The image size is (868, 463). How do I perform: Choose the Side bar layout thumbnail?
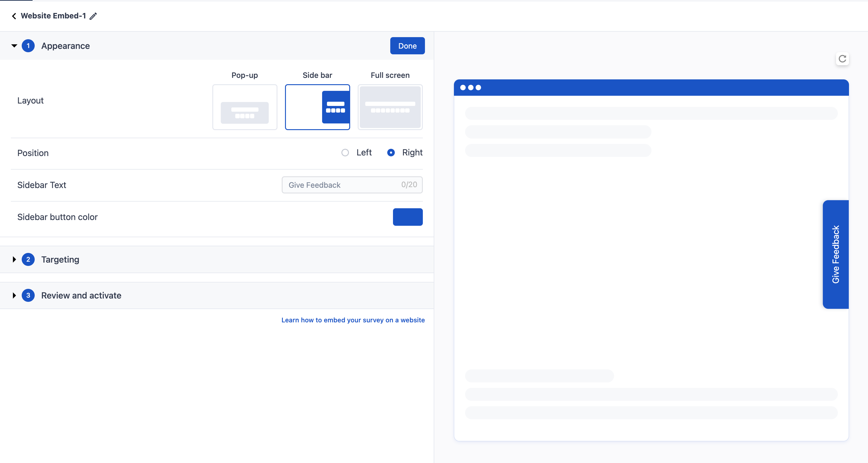(317, 107)
